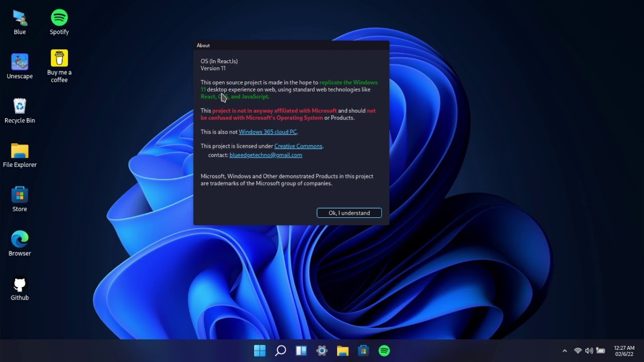Open the clock and date in taskbar
The image size is (644, 362).
624,351
